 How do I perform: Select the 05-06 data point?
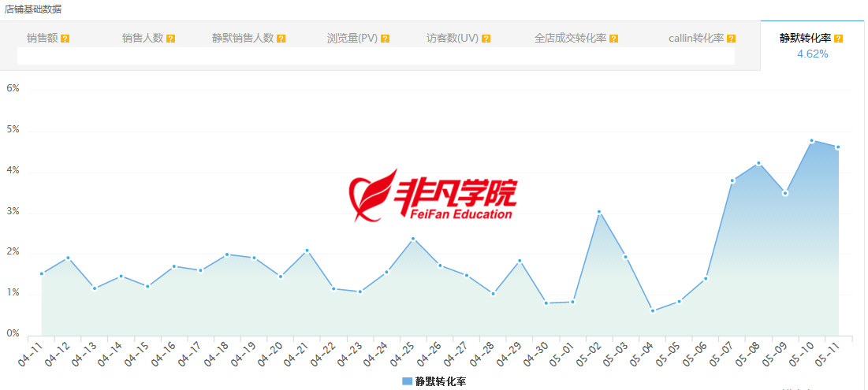tap(706, 279)
